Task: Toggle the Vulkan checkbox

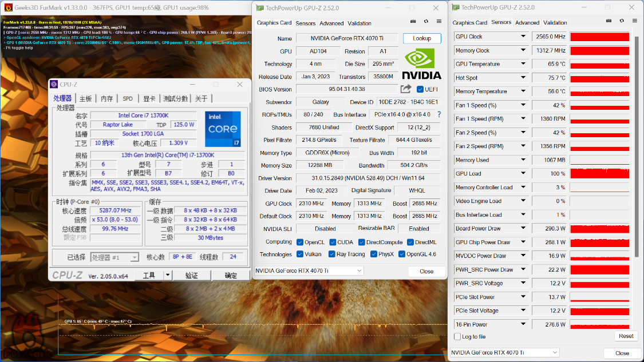Action: coord(300,254)
